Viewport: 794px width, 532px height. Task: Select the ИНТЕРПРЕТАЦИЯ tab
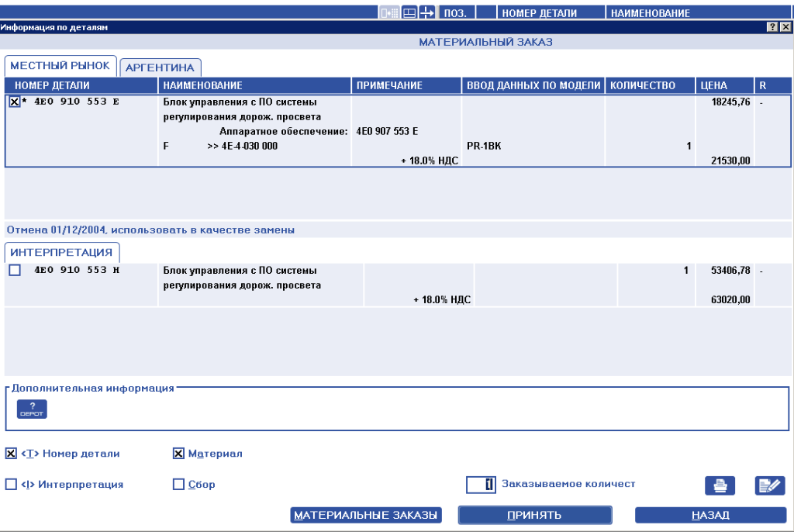coord(62,252)
